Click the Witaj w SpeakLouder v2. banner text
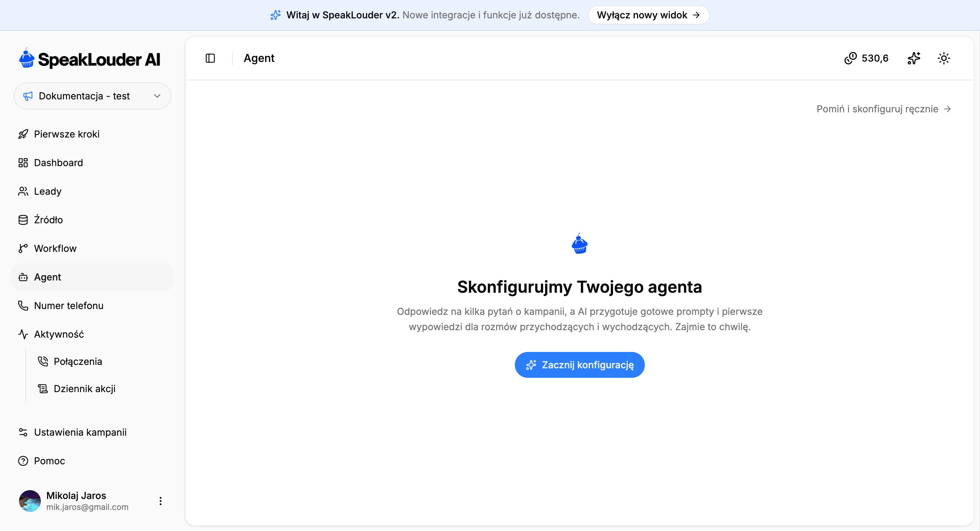 point(342,15)
